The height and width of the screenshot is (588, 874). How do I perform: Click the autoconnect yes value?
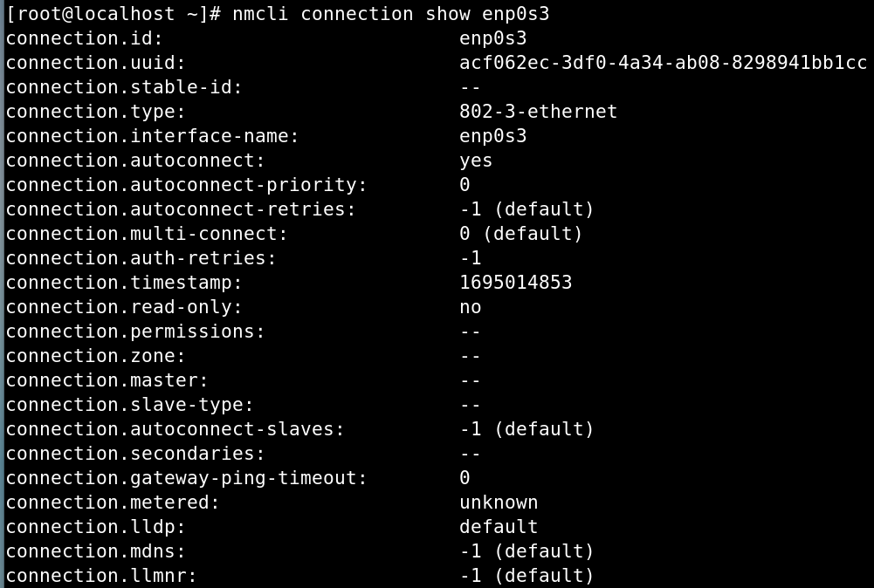coord(476,161)
